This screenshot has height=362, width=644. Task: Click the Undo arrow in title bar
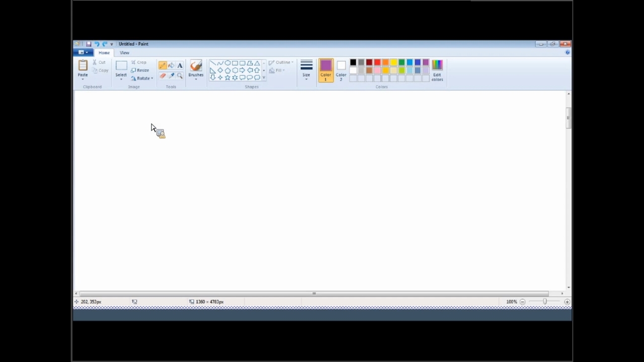click(97, 44)
